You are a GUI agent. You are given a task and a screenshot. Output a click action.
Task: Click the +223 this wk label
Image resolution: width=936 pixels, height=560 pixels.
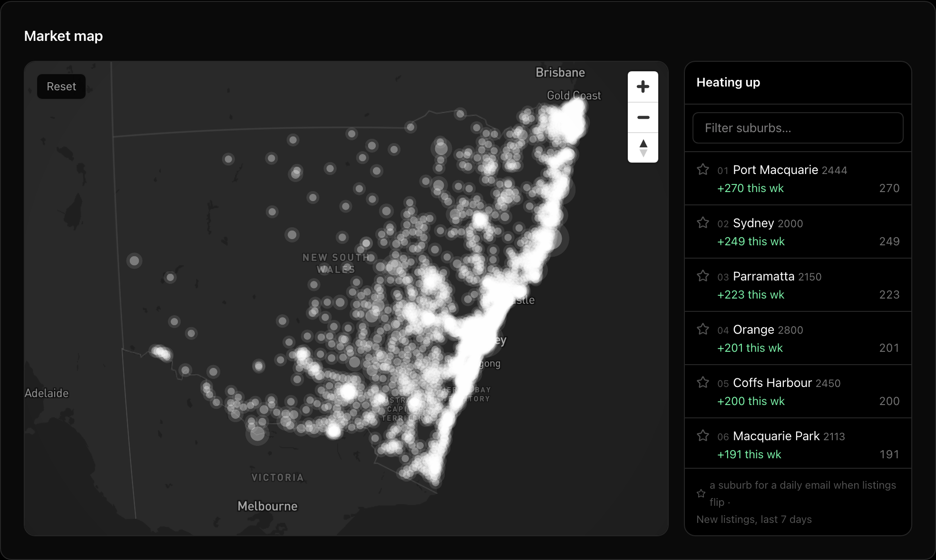(751, 295)
